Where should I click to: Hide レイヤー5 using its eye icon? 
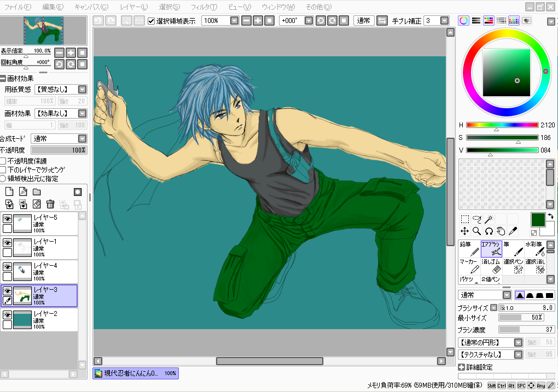tap(8, 219)
